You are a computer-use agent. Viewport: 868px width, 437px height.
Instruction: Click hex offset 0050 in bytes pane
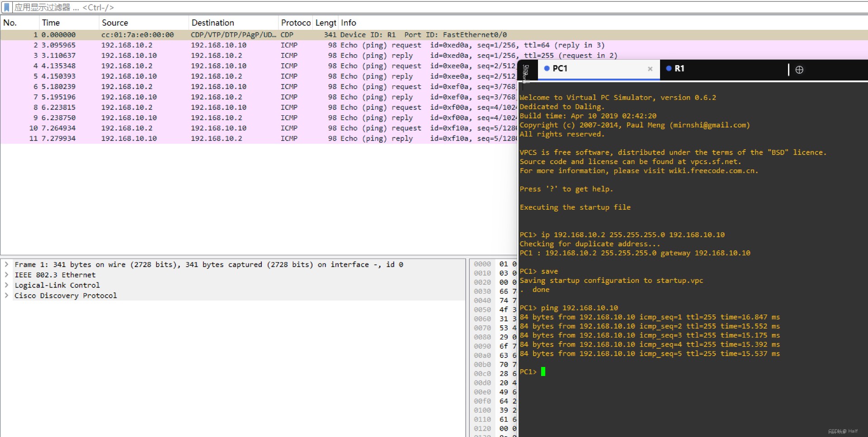point(482,310)
